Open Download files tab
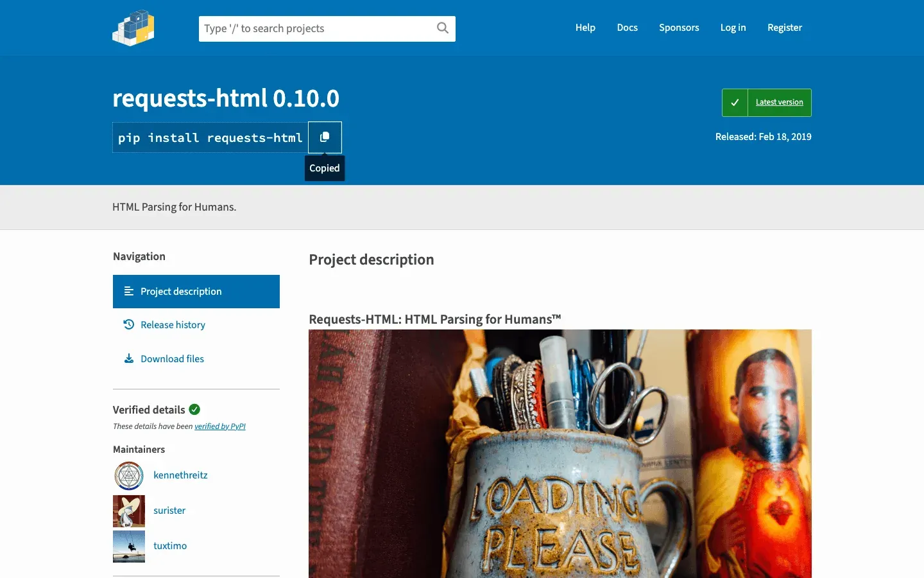 196,359
